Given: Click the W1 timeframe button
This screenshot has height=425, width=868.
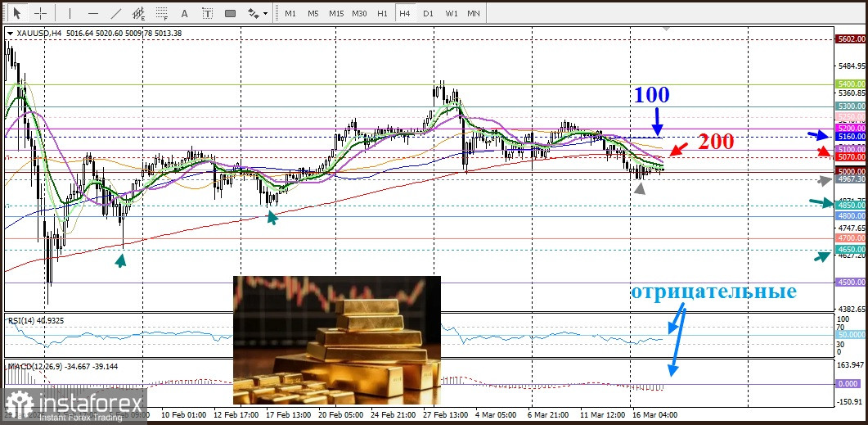Looking at the screenshot, I should point(451,13).
